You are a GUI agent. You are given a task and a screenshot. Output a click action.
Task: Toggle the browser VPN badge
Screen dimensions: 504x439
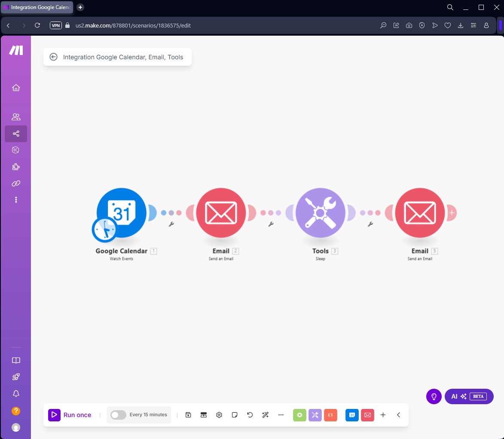(x=55, y=25)
